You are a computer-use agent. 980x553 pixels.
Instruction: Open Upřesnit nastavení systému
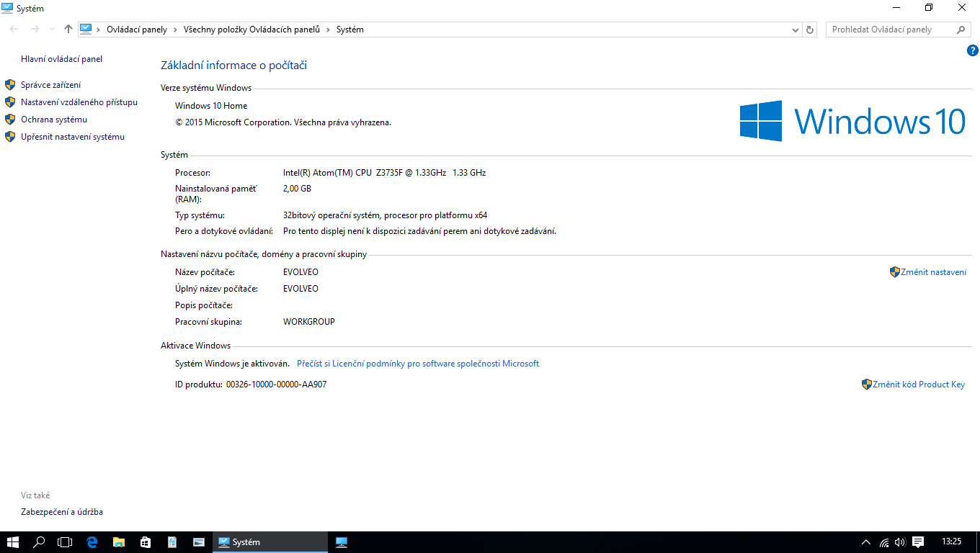tap(73, 137)
